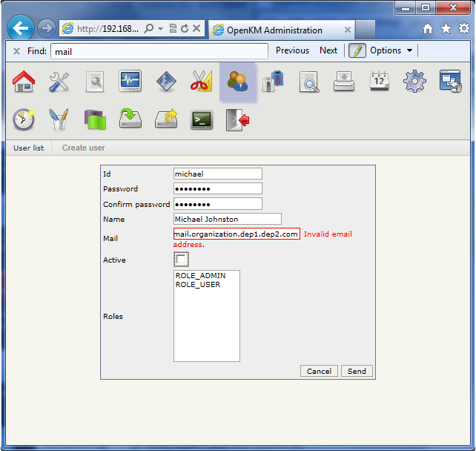Click the Home icon in admin toolbar
This screenshot has width=476, height=451.
[x=24, y=82]
